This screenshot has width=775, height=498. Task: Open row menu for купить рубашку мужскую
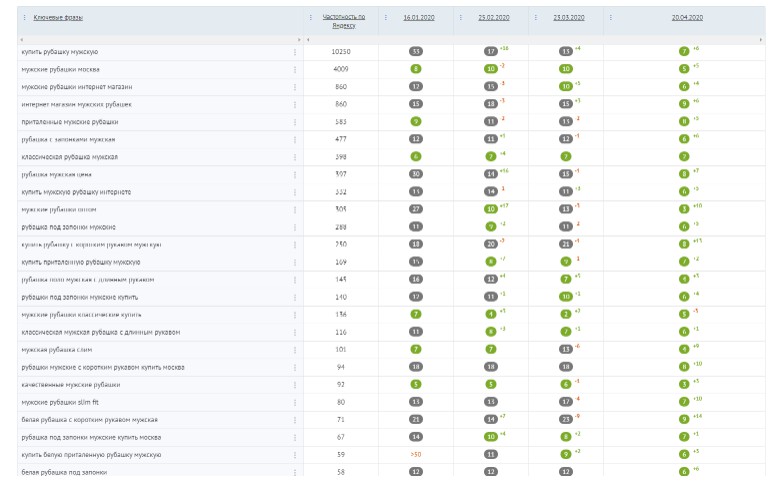coord(295,51)
